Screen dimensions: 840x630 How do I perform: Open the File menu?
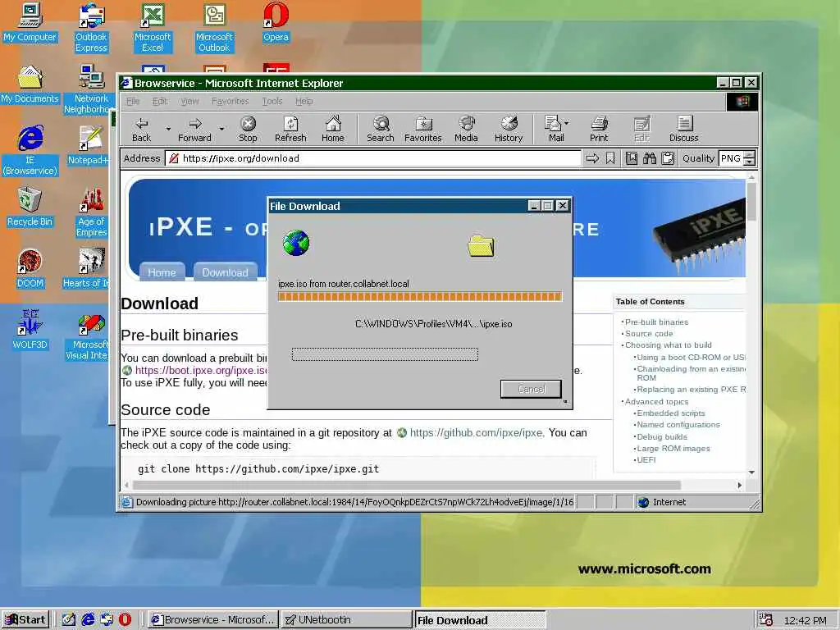(133, 101)
